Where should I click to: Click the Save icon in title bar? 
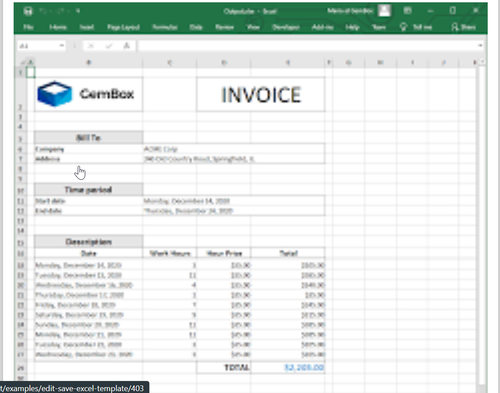28,11
